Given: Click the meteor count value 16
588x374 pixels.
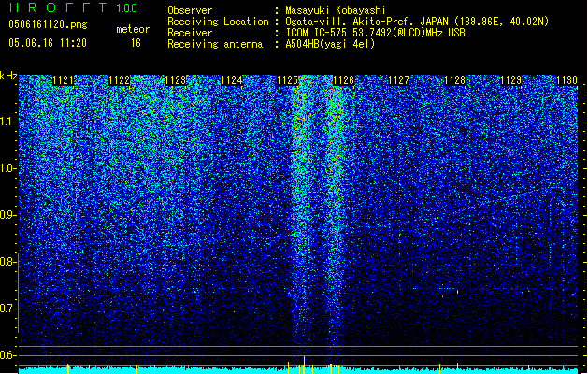Looking at the screenshot, I should (x=136, y=43).
